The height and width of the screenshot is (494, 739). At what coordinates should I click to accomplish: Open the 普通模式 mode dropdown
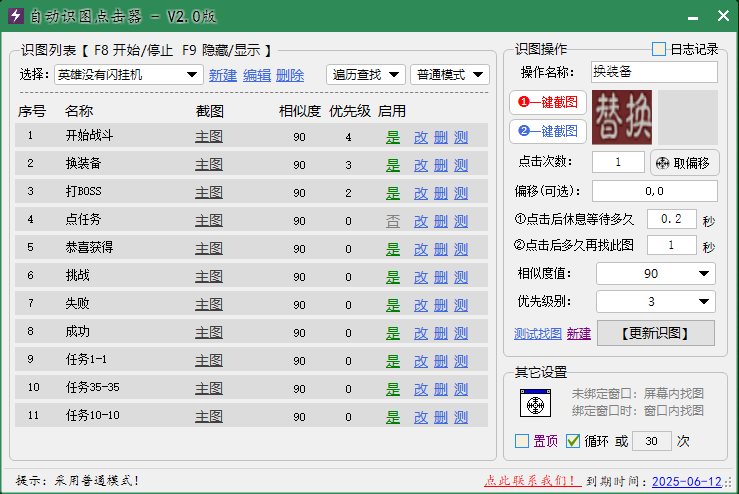449,74
